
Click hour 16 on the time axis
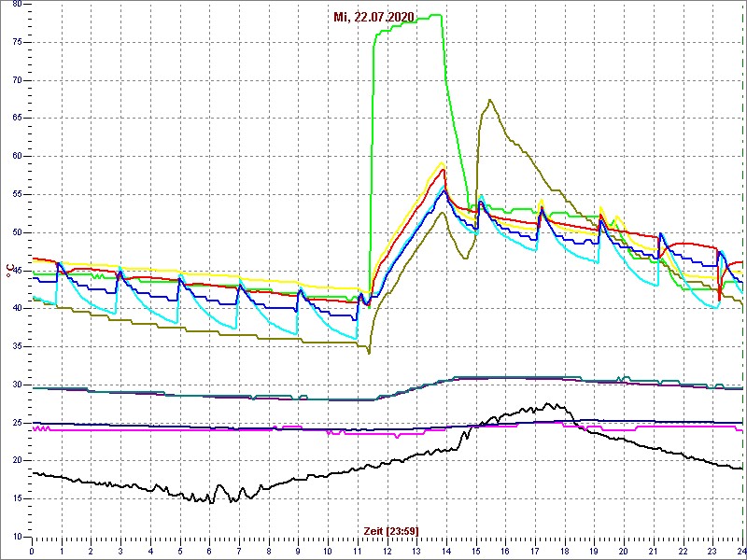(x=505, y=551)
